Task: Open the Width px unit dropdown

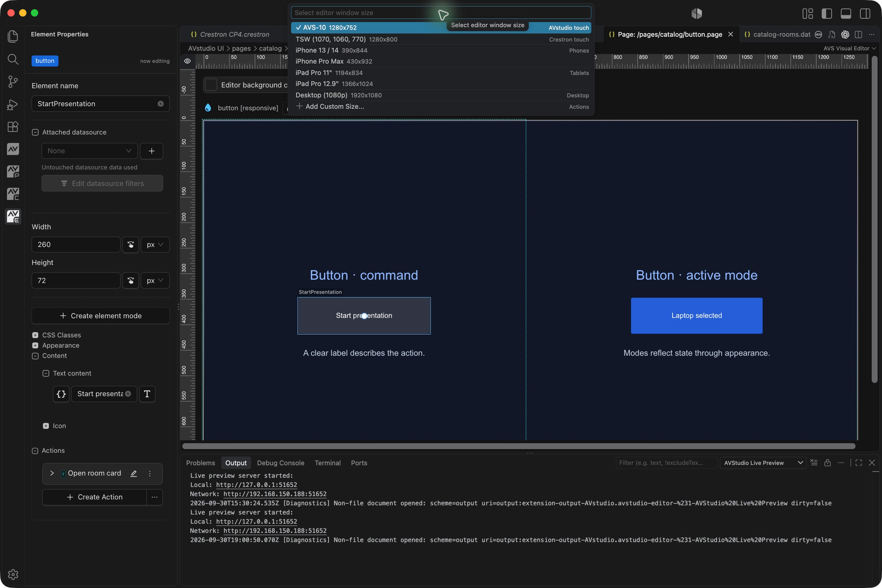Action: (155, 244)
